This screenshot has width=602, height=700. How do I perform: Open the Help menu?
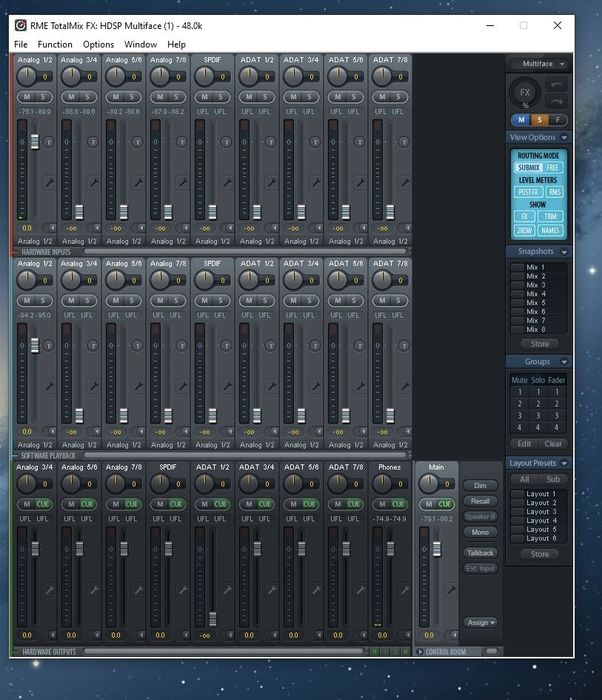(x=176, y=45)
